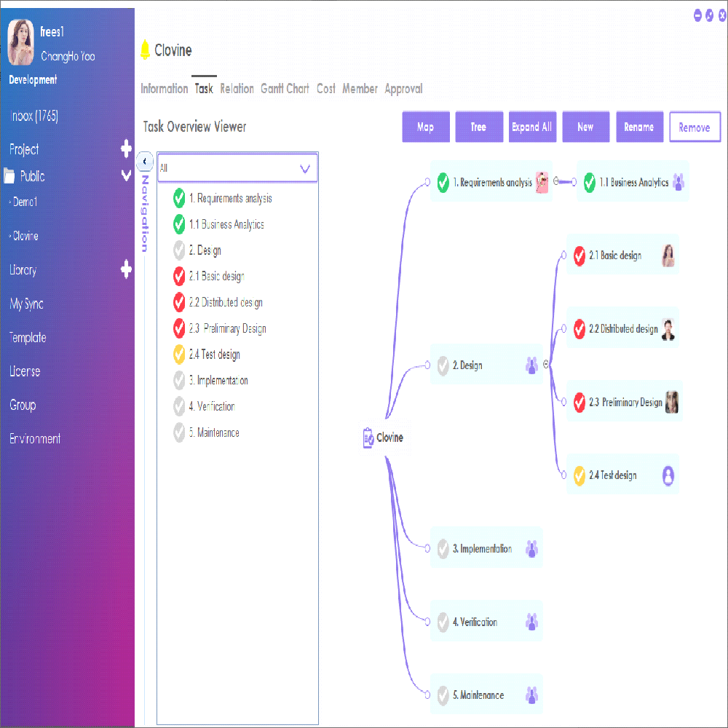This screenshot has height=728, width=728.
Task: Toggle the red check beside 2.1 Basic design in list
Action: (x=179, y=277)
